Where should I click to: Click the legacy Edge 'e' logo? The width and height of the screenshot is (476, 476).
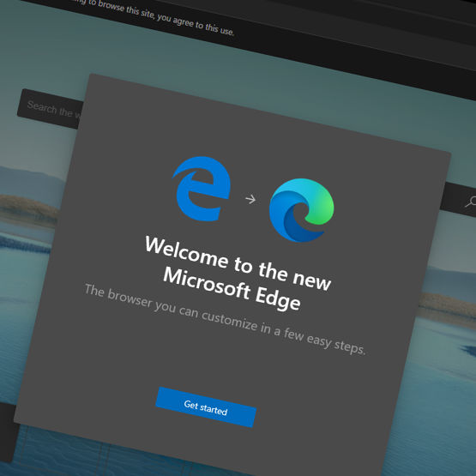pyautogui.click(x=202, y=189)
